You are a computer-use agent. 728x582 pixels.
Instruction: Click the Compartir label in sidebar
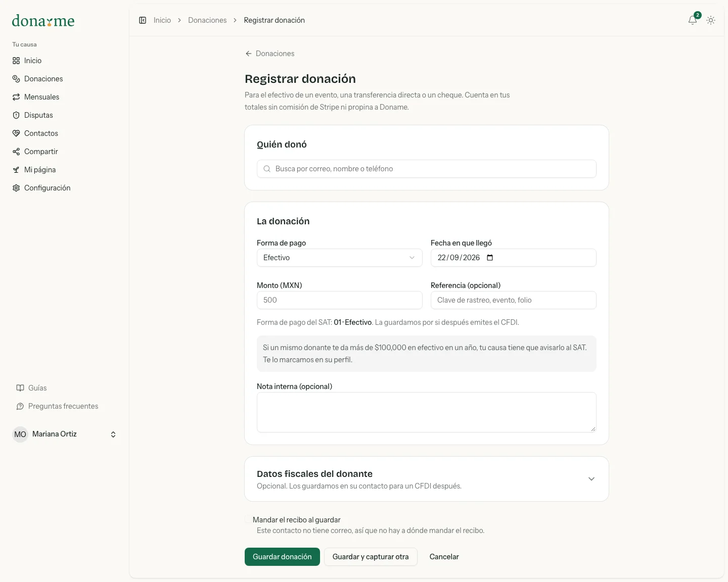coord(41,152)
